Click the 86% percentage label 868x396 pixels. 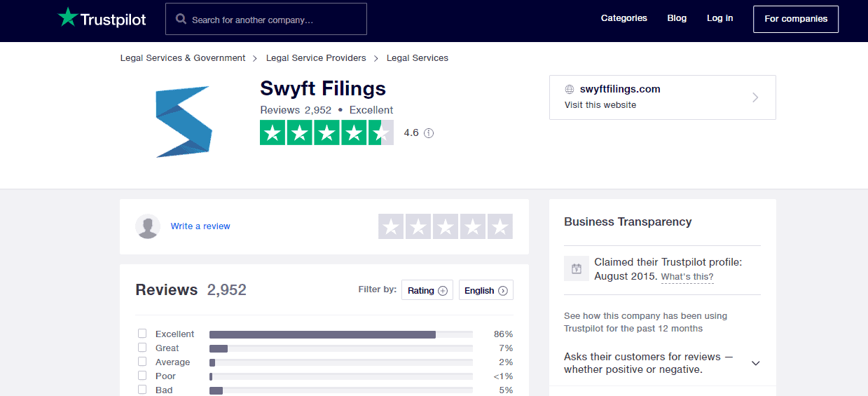point(503,334)
